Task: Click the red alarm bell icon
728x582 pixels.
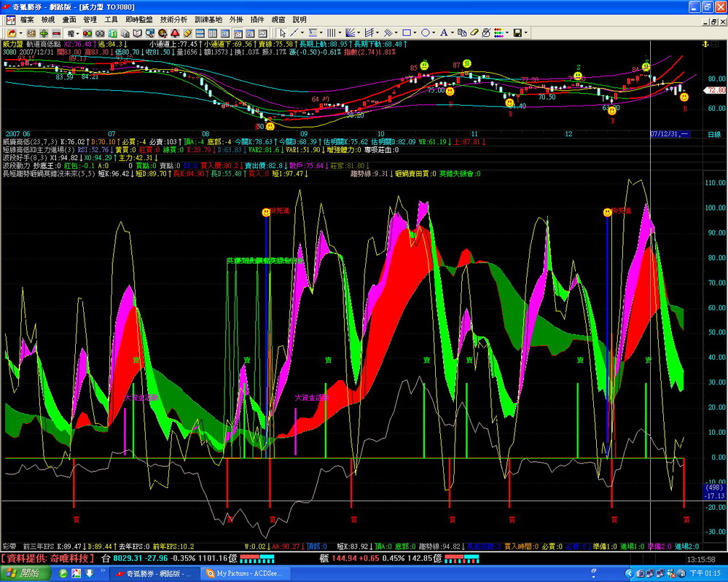Action: pos(175,33)
